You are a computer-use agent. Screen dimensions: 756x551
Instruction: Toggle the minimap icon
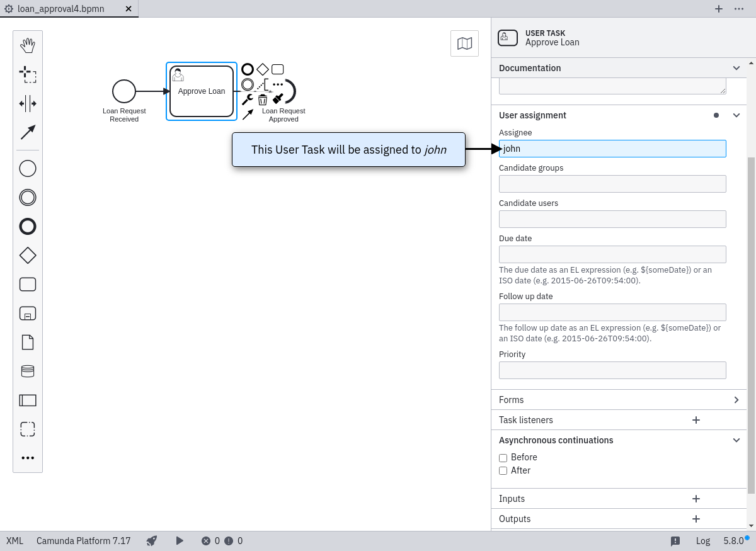pyautogui.click(x=464, y=43)
